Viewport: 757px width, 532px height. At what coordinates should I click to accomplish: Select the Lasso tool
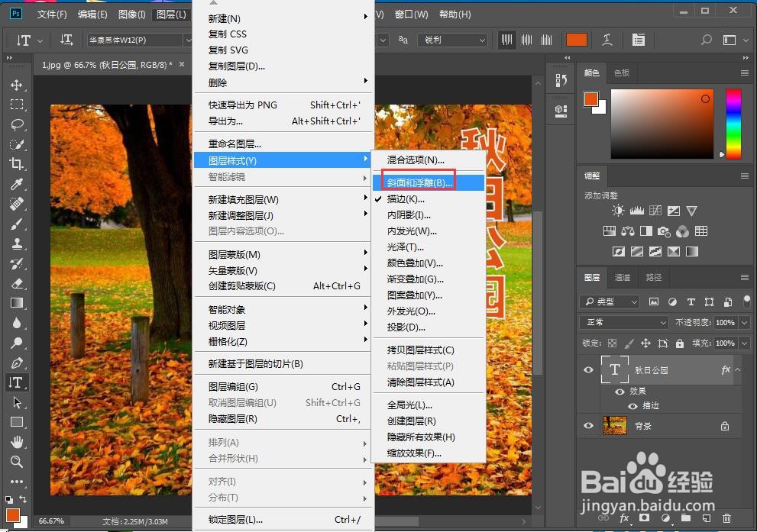[x=17, y=124]
